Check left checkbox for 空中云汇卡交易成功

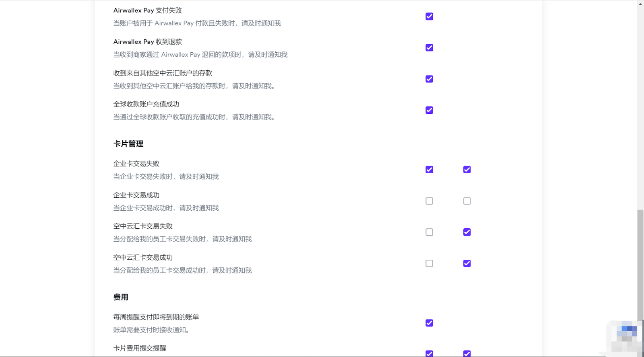[429, 263]
